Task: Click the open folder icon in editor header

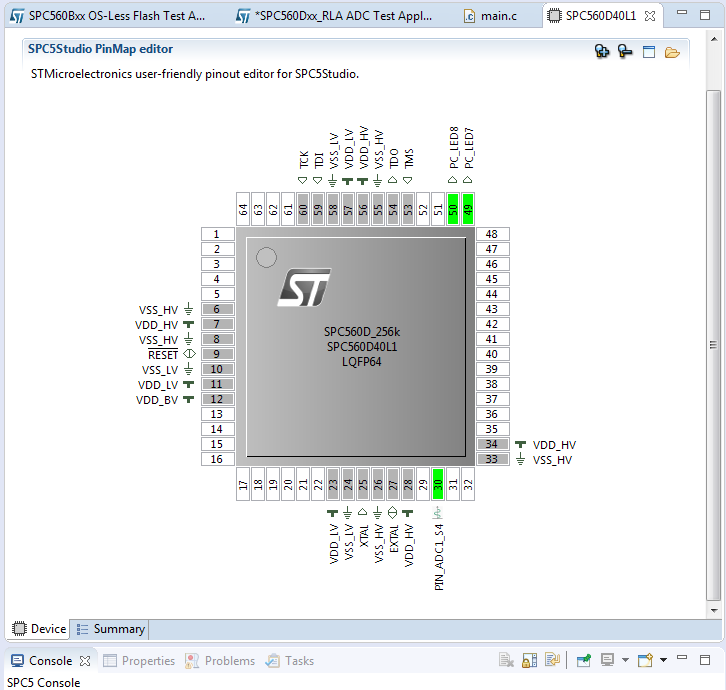Action: coord(672,52)
